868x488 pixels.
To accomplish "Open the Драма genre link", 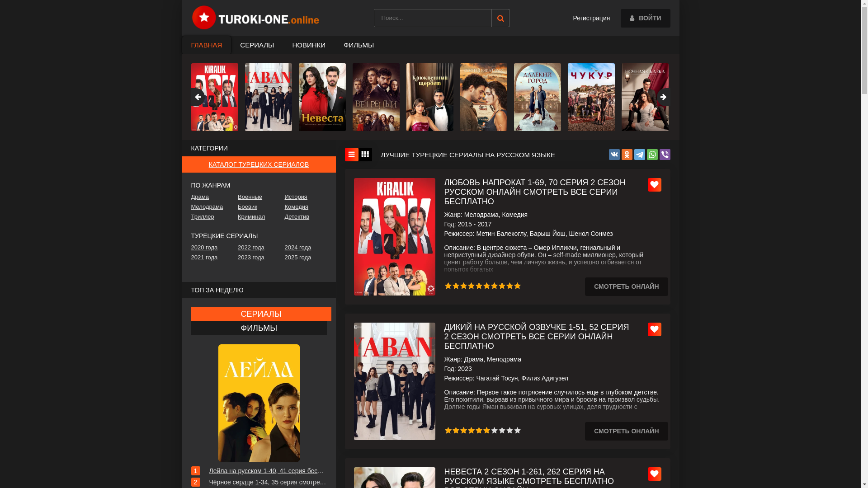I will click(200, 197).
